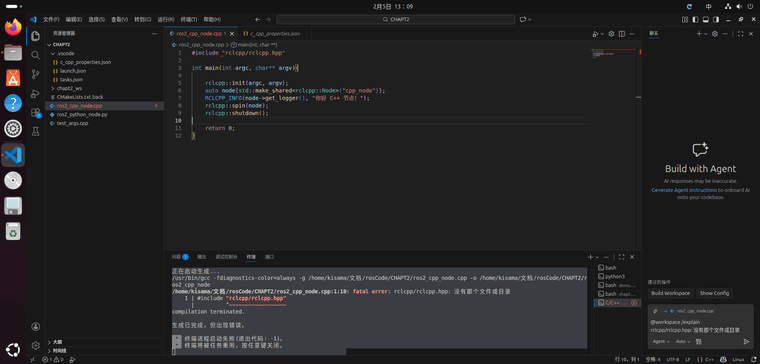This screenshot has height=364, width=760.
Task: Click Customize Layout icon in title bar
Action: (x=685, y=19)
